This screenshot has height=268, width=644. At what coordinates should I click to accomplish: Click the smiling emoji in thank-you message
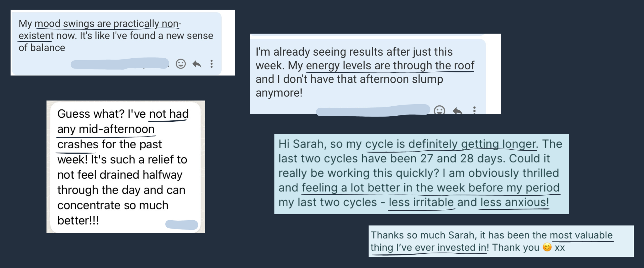547,247
